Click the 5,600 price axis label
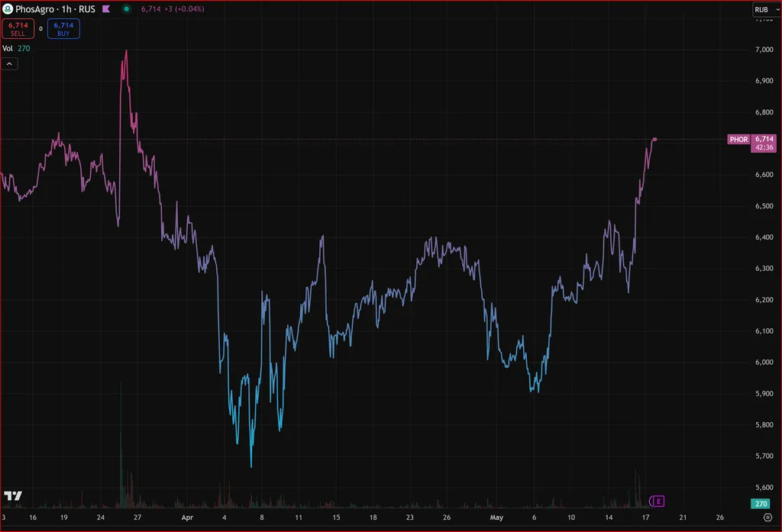This screenshot has width=782, height=532. 764,487
